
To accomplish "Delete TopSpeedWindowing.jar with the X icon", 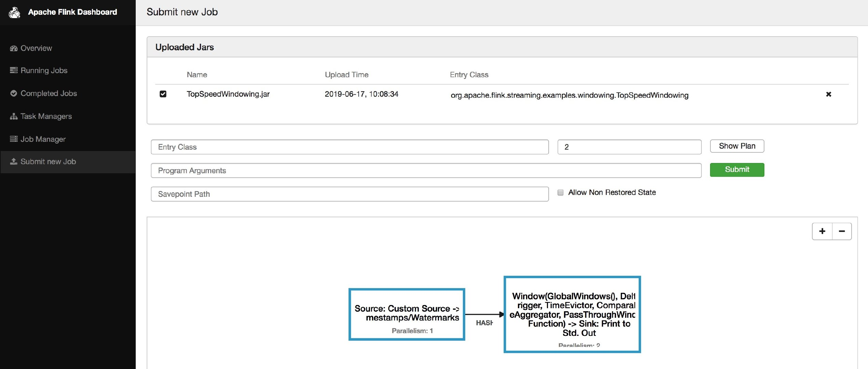I will [828, 94].
